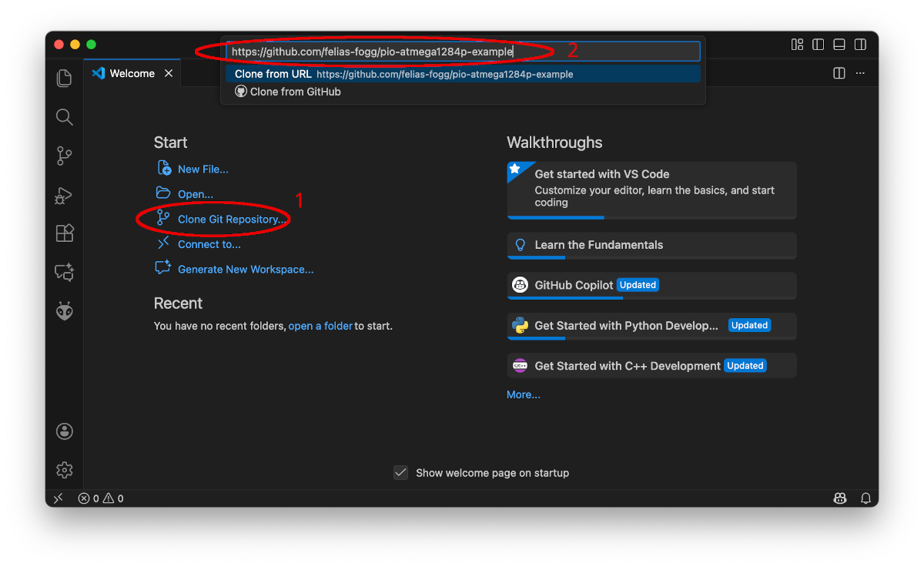Screen dimensions: 924x567
Task: Click the remote icon beside Connect to...
Action: 163,243
